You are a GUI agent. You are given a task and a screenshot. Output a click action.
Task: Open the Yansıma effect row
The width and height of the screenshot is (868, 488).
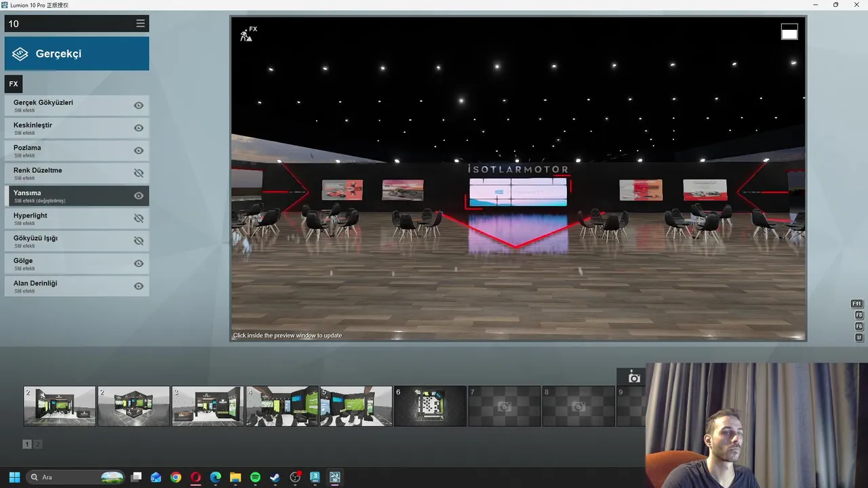pyautogui.click(x=77, y=196)
